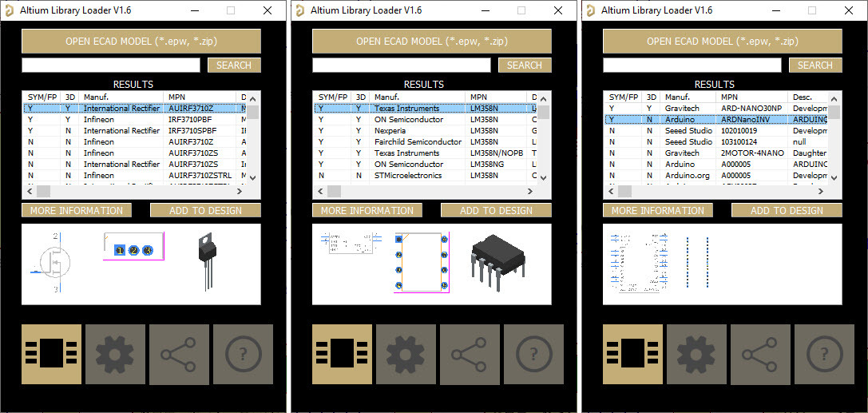The height and width of the screenshot is (413, 868).
Task: Open settings gear tab in right window
Action: click(696, 355)
